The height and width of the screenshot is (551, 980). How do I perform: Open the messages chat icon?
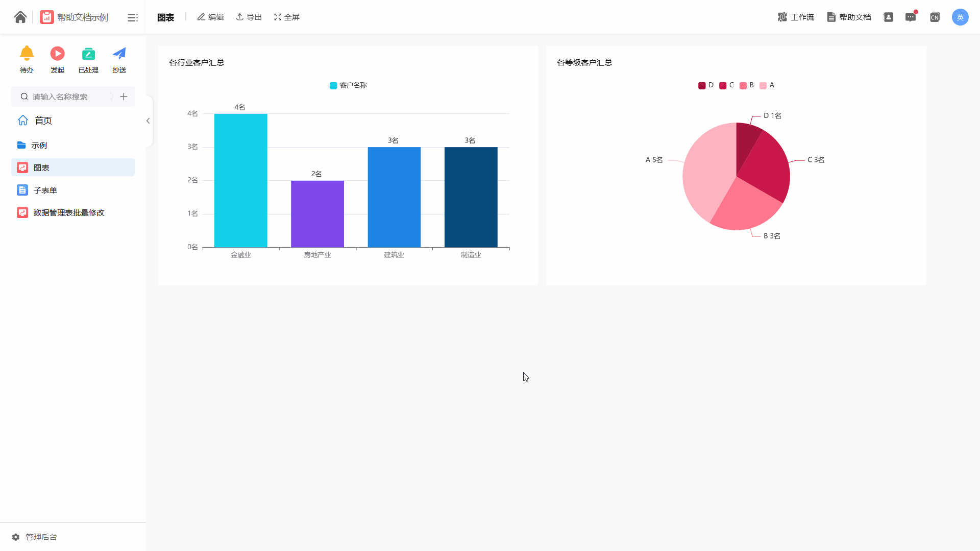[911, 17]
